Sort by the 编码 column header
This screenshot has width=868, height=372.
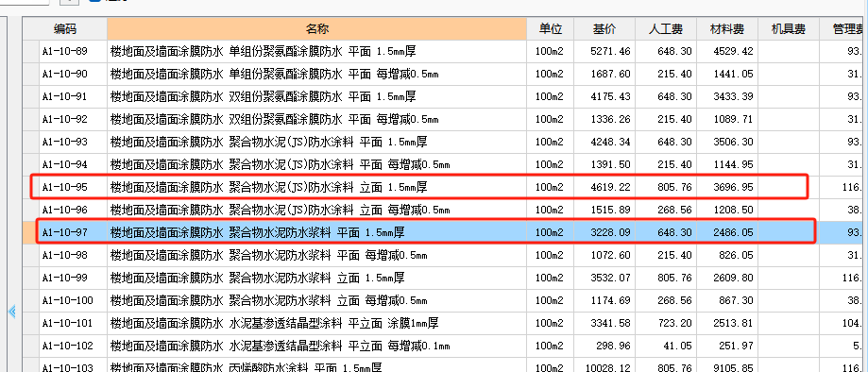point(65,29)
